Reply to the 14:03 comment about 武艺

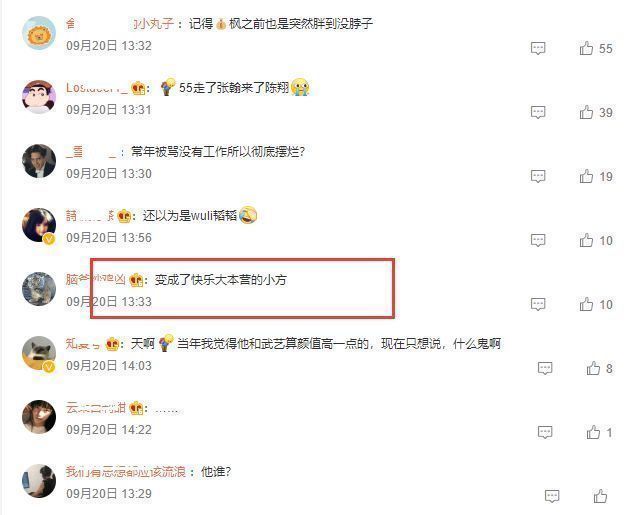(x=545, y=368)
